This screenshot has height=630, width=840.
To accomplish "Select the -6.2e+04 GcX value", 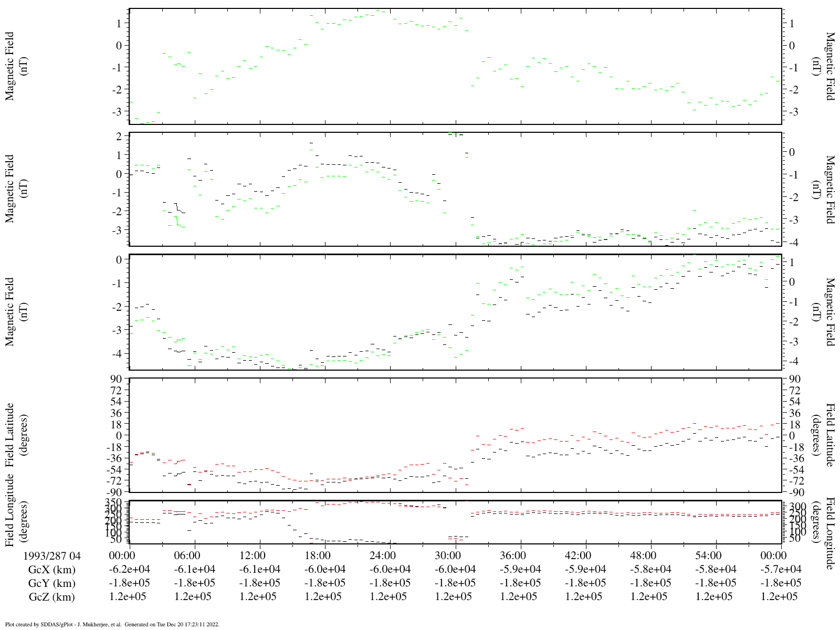I will click(129, 570).
